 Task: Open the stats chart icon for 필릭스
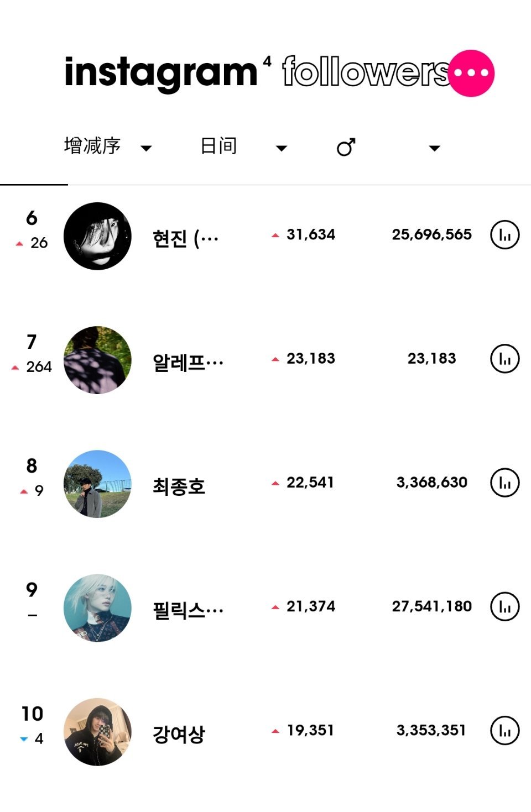[x=505, y=606]
